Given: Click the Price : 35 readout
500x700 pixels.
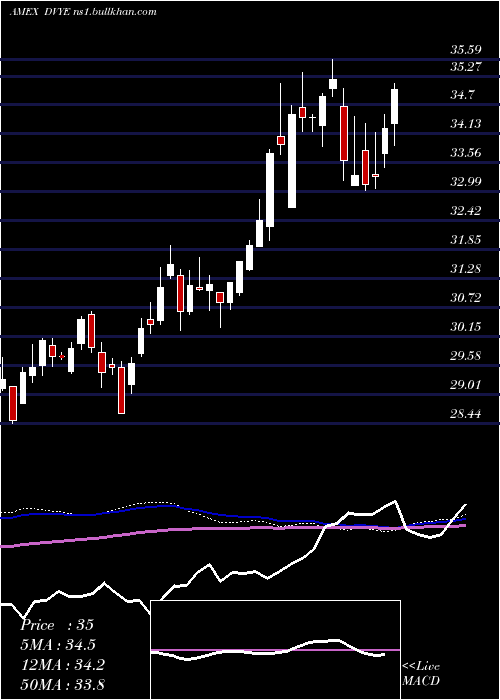Looking at the screenshot, I should (x=57, y=625).
